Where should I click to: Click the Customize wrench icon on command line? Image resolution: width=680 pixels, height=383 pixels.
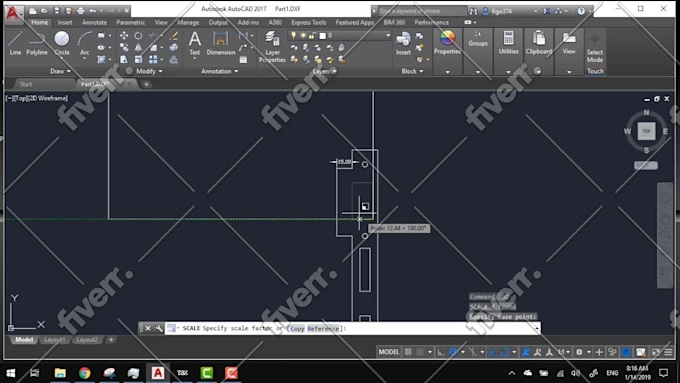[159, 328]
